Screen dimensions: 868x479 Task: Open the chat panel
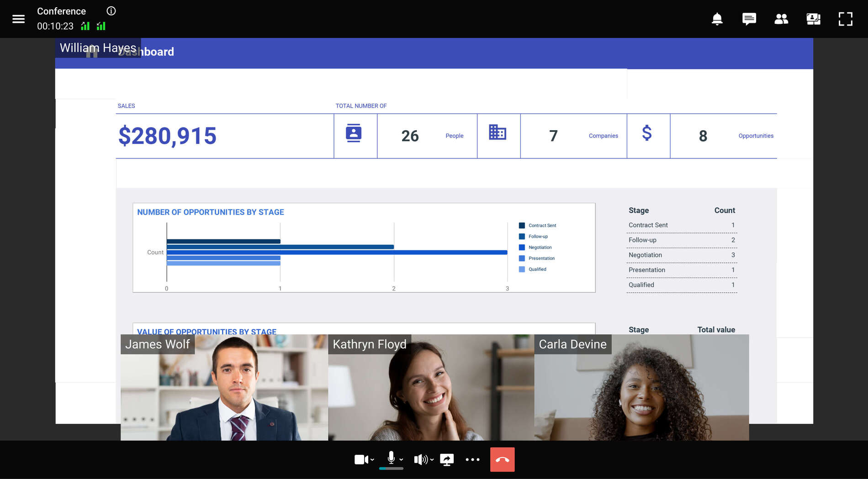749,19
